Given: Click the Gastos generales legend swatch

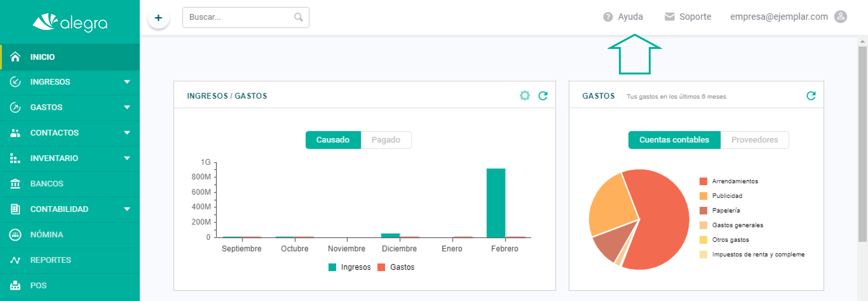Looking at the screenshot, I should (703, 225).
